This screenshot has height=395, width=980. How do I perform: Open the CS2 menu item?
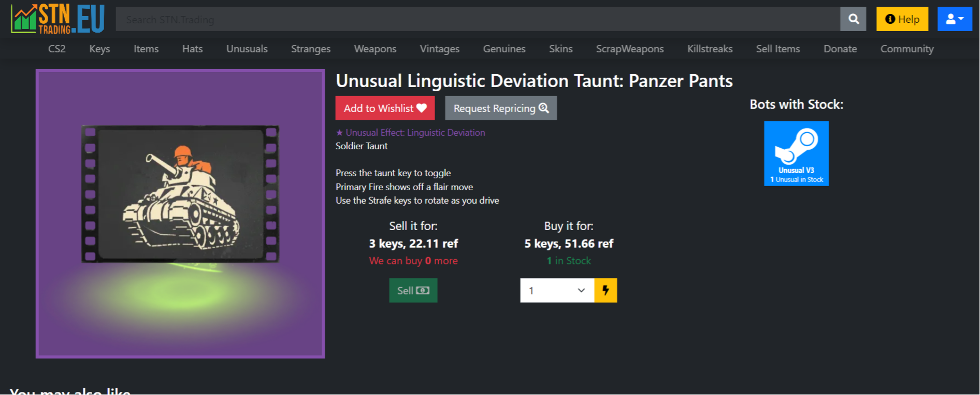tap(57, 49)
